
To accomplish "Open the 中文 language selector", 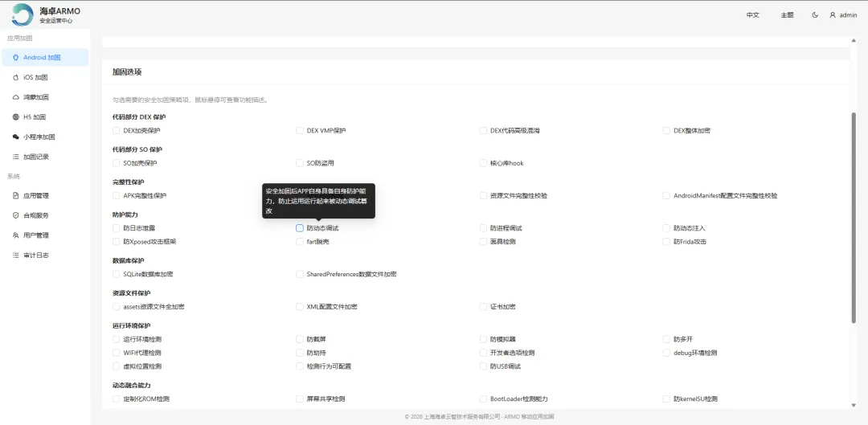I will [753, 15].
